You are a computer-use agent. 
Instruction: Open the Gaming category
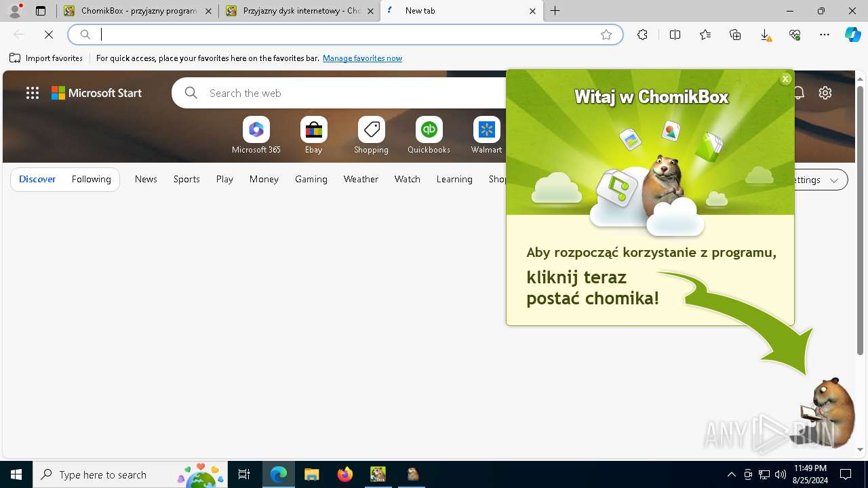pyautogui.click(x=311, y=179)
